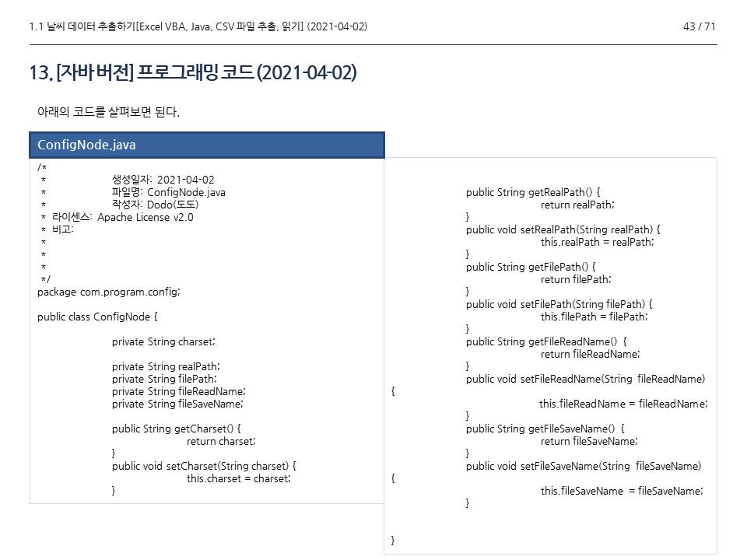Click the comment line '비고:'
The image size is (747, 560).
point(62,229)
